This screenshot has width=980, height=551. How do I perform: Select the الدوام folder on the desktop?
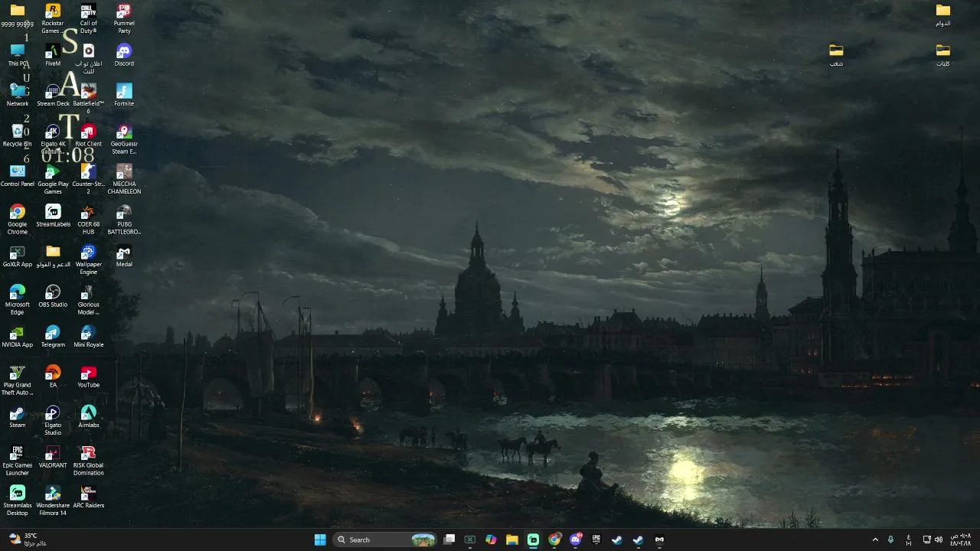[943, 15]
